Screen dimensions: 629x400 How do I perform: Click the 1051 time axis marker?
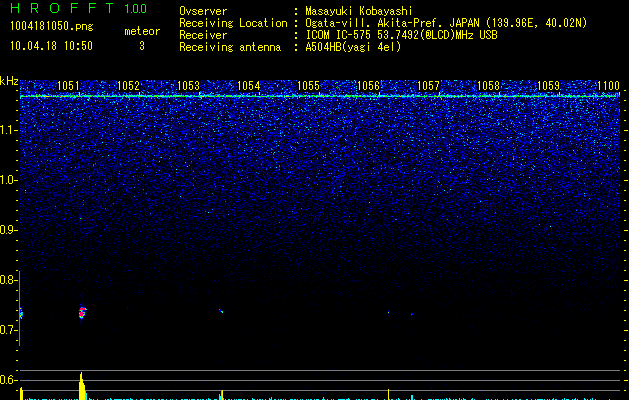click(68, 86)
